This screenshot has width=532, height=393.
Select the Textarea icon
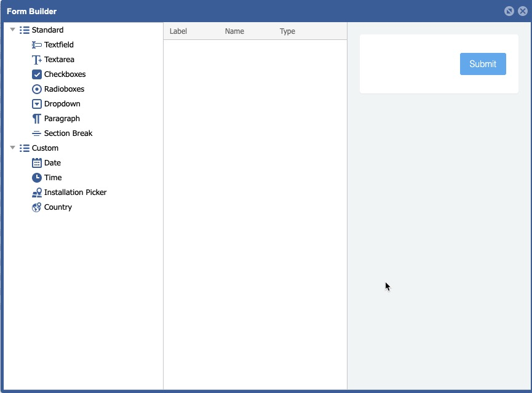(37, 60)
